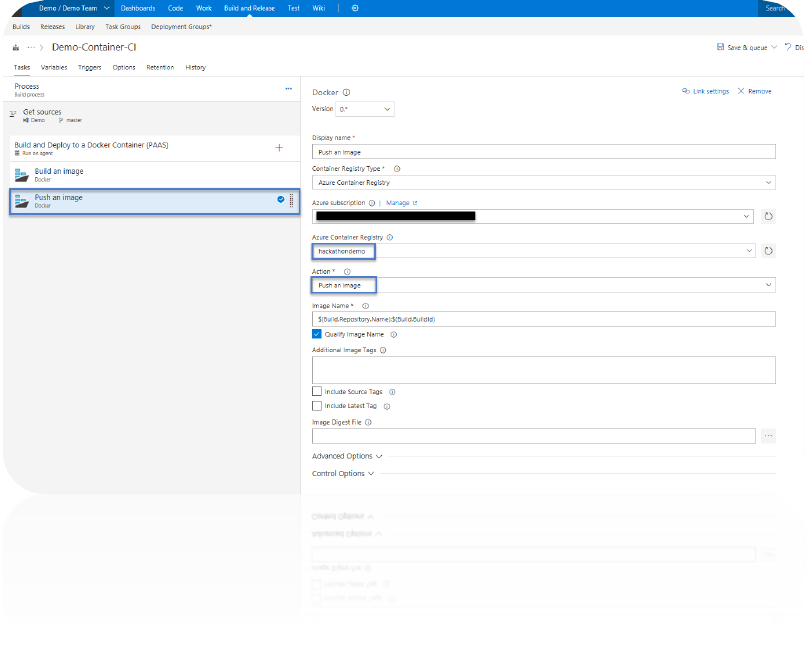The width and height of the screenshot is (806, 658).
Task: Open the breadcrumb ellipsis menu
Action: click(31, 47)
